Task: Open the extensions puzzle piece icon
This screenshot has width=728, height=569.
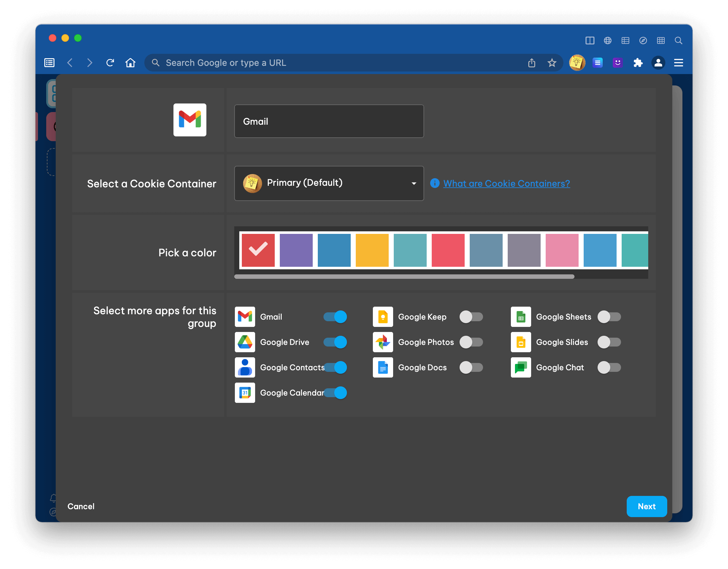Action: click(638, 63)
